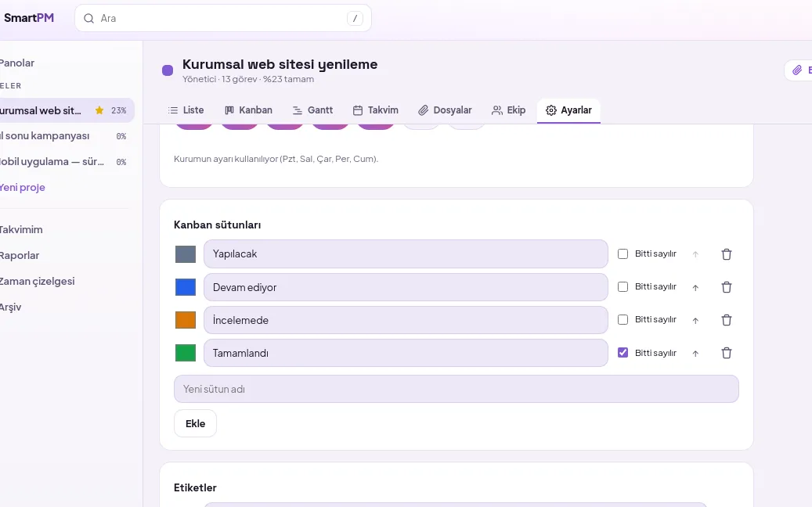Click trash icon for İncelemede column
The image size is (812, 507).
point(727,320)
